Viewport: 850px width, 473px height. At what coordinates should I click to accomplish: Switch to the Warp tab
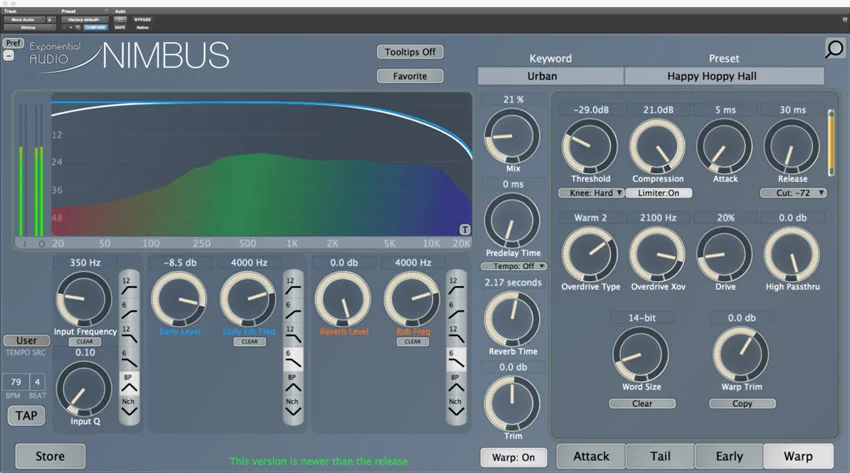(x=798, y=456)
